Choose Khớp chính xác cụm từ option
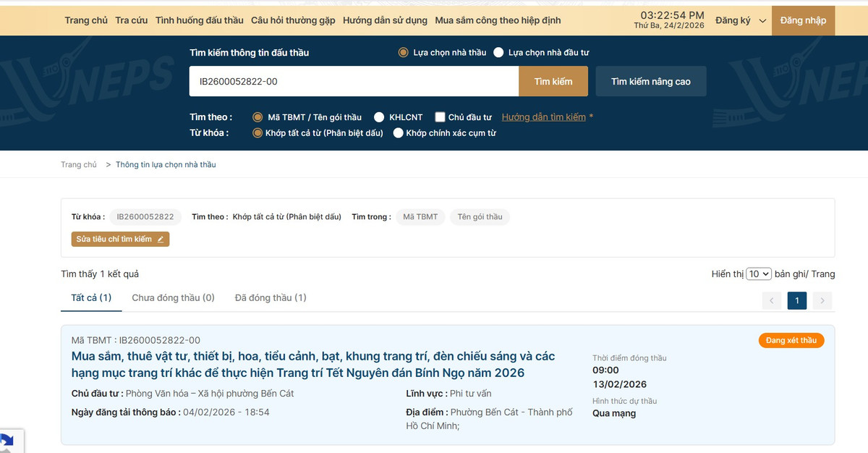 pos(399,133)
